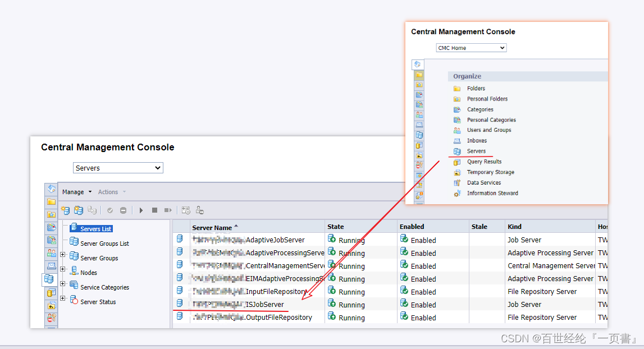
Task: Open Personal Categories icon in Servers sidebar
Action: coord(51,240)
